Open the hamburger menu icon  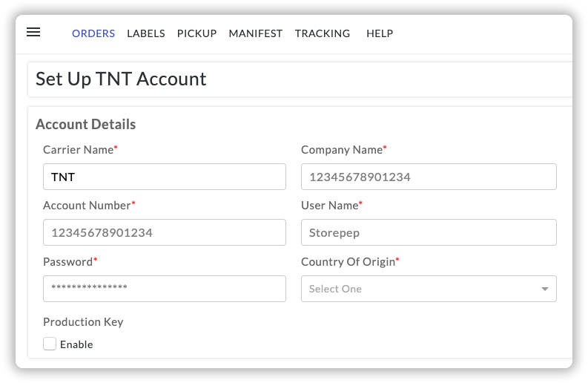tap(33, 33)
